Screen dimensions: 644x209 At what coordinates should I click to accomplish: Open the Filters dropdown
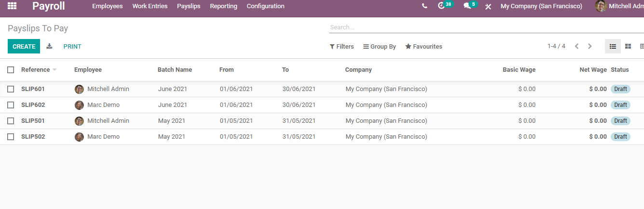[342, 47]
